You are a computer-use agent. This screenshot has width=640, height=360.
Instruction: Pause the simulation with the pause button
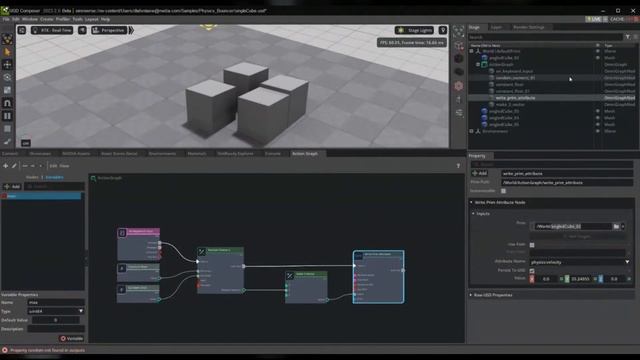pos(7,116)
